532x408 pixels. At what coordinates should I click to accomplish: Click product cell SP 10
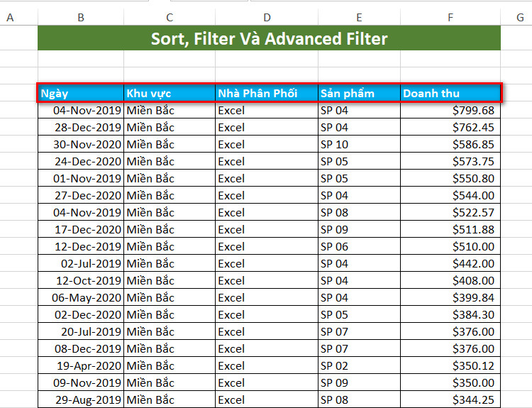[360, 144]
